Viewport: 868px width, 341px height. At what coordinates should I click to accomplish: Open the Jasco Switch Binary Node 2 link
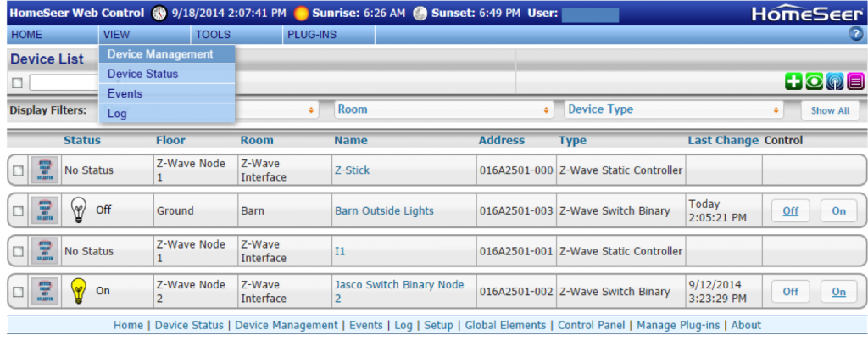tap(399, 292)
